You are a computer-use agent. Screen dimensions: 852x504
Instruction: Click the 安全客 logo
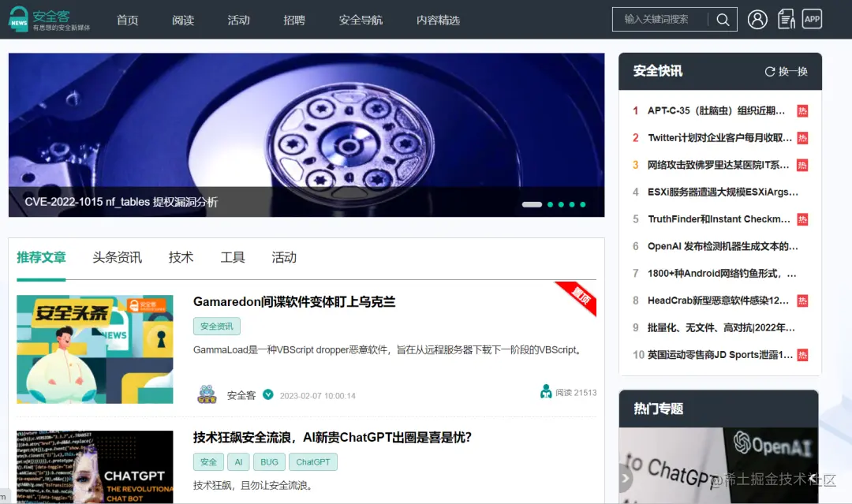coord(48,18)
